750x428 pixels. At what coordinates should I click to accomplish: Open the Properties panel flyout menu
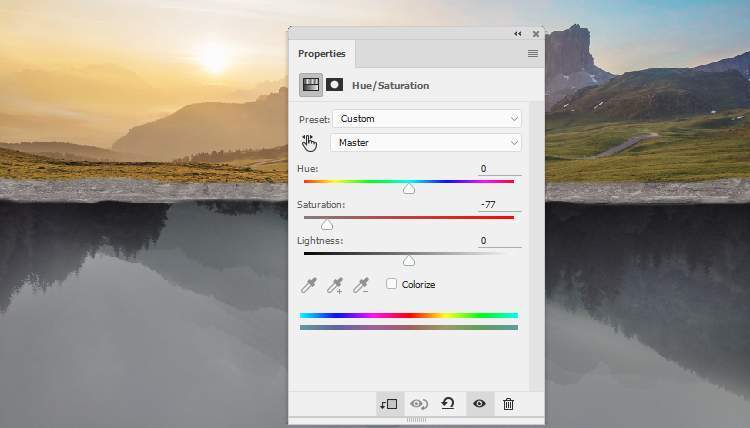click(x=533, y=54)
